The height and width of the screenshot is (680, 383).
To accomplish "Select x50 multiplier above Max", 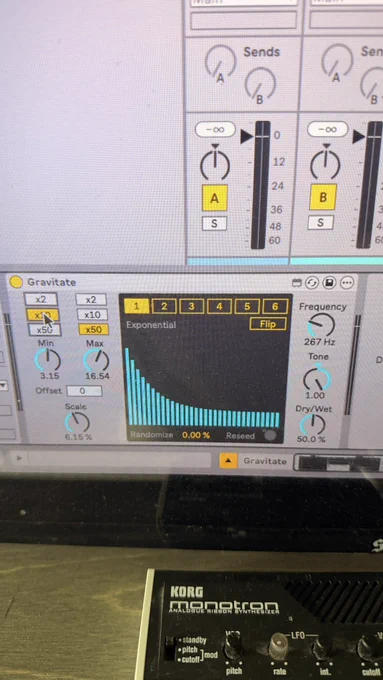I will tap(94, 330).
